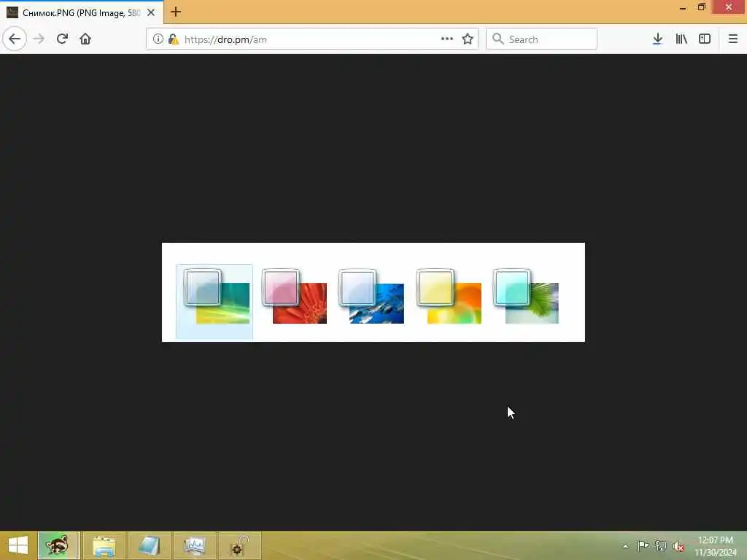This screenshot has width=747, height=560.
Task: Click the forward navigation arrow
Action: 39,39
